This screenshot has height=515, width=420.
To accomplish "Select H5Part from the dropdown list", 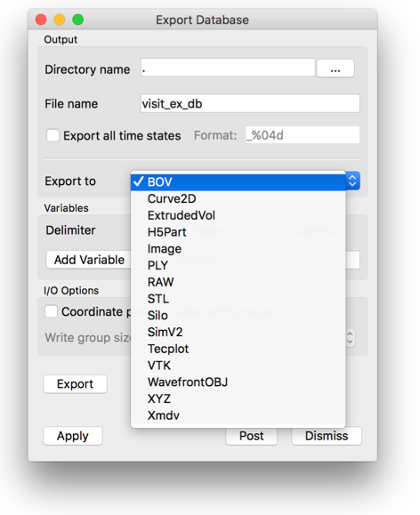I will click(238, 232).
